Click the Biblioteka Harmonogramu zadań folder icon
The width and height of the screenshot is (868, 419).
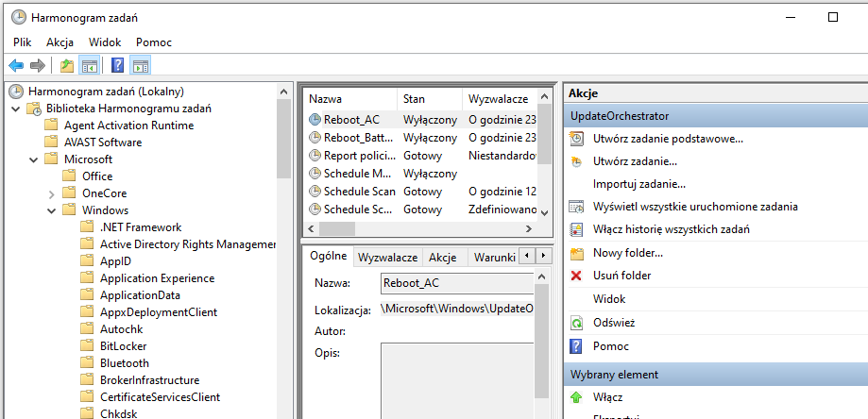pyautogui.click(x=34, y=109)
